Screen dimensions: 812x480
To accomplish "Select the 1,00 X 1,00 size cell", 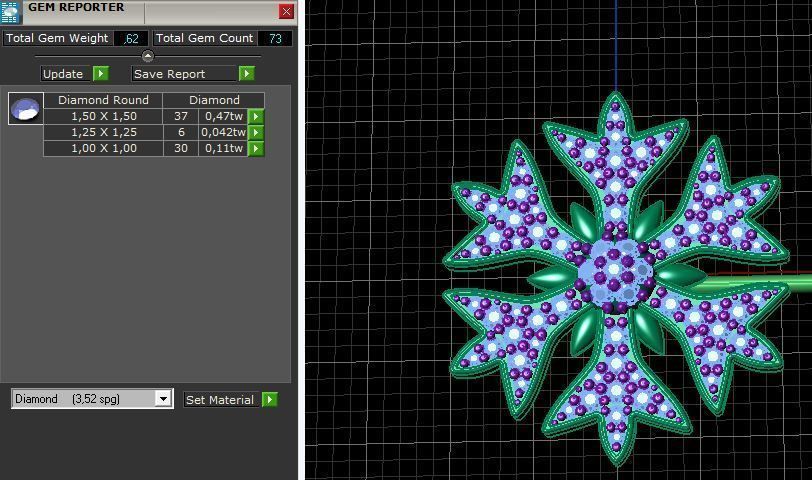I will click(104, 149).
